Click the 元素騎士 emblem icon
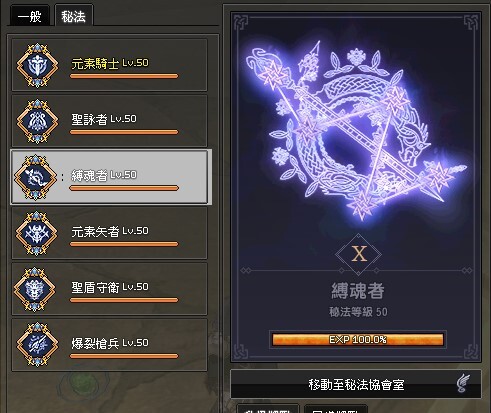 37,65
